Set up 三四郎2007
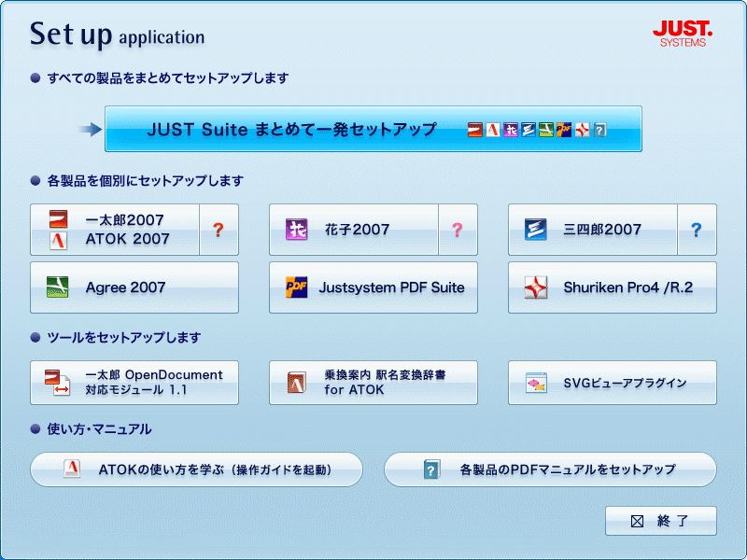This screenshot has width=747, height=560. [x=593, y=230]
